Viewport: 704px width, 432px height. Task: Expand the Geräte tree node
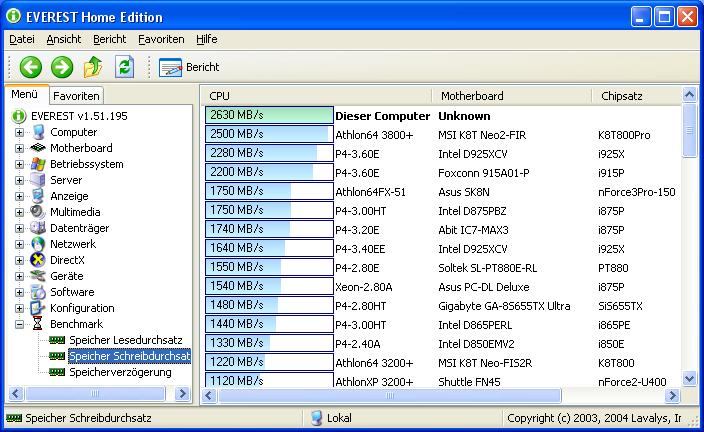point(19,276)
